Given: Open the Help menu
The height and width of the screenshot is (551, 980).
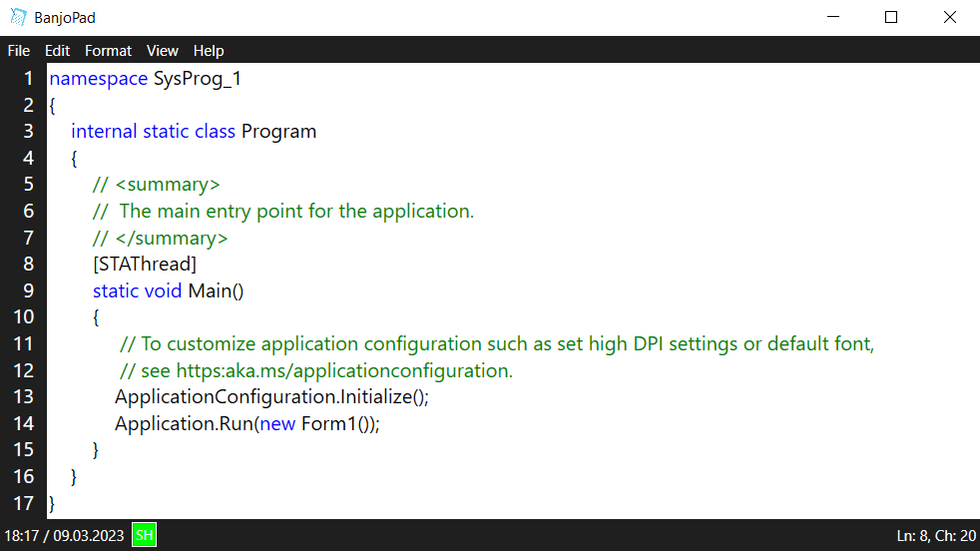Looking at the screenshot, I should (x=209, y=51).
